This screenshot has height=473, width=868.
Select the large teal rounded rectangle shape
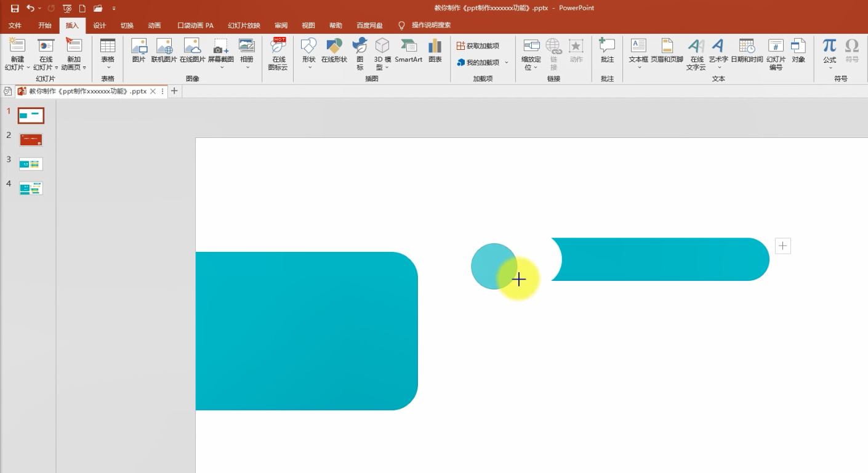307,331
